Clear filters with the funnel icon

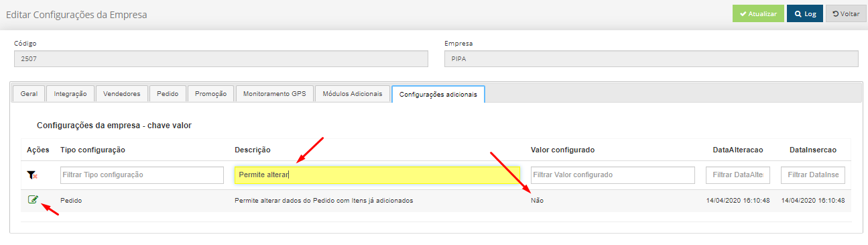click(x=32, y=175)
